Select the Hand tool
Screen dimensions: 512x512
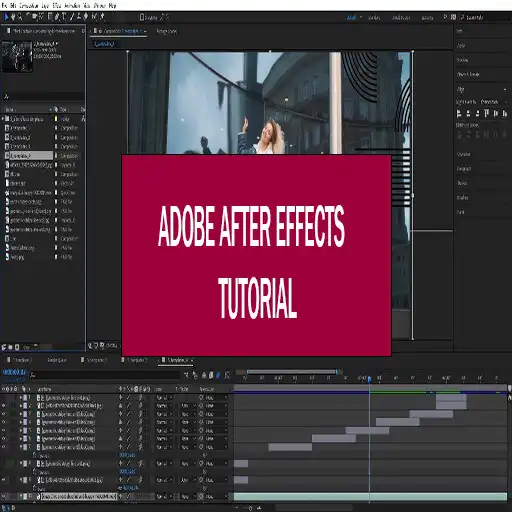click(x=13, y=17)
